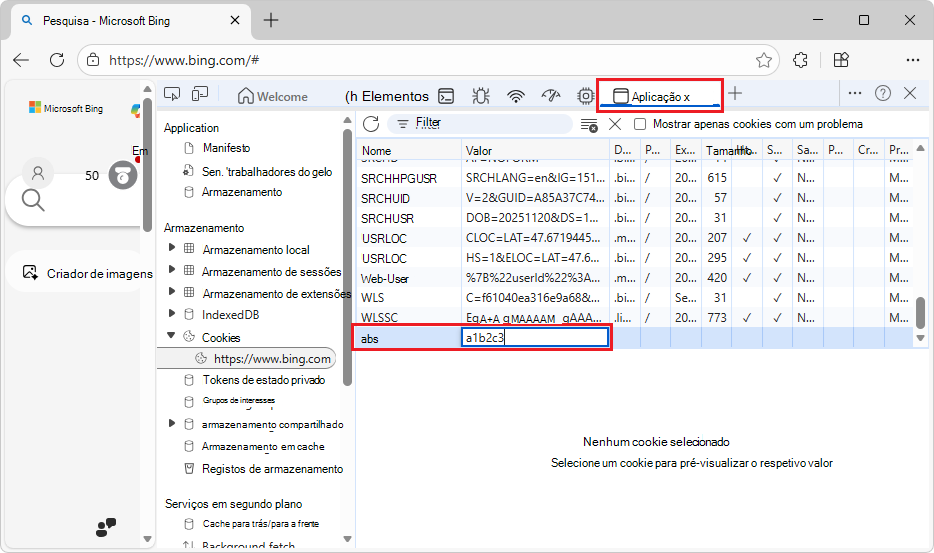Open the Performance gauge icon tool
The width and height of the screenshot is (934, 553).
[551, 95]
